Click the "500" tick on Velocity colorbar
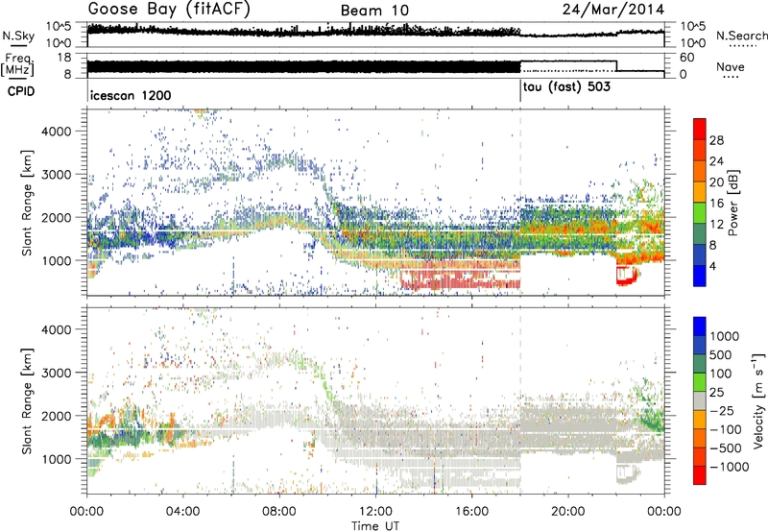Screen dimensions: 768x532 coord(721,354)
